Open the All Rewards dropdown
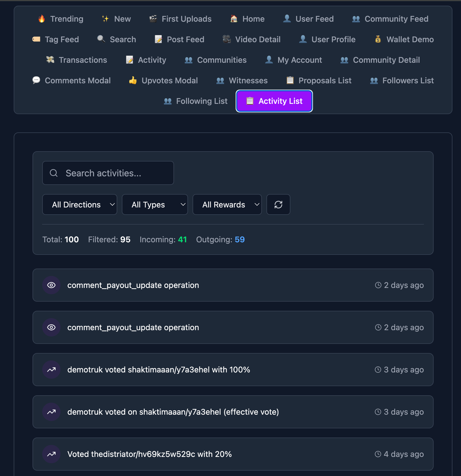Viewport: 461px width, 476px height. coord(227,205)
